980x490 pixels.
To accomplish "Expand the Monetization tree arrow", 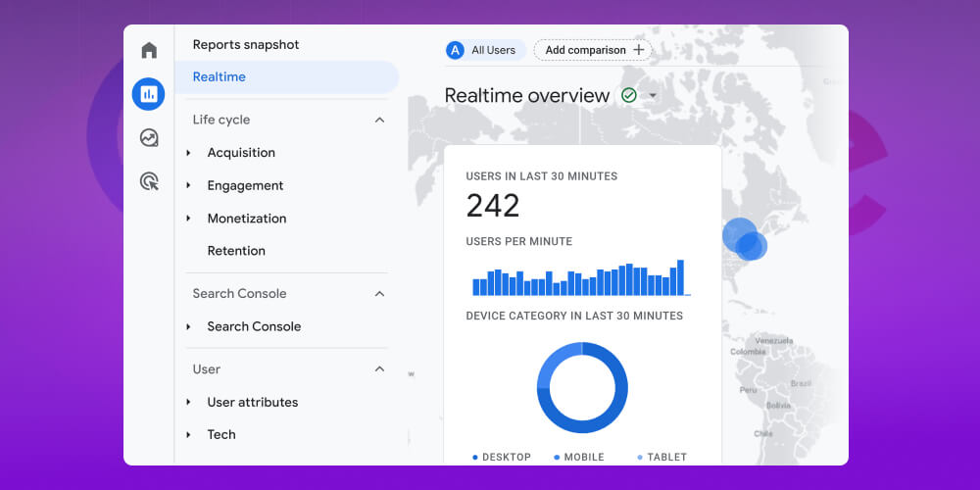I will (x=188, y=219).
